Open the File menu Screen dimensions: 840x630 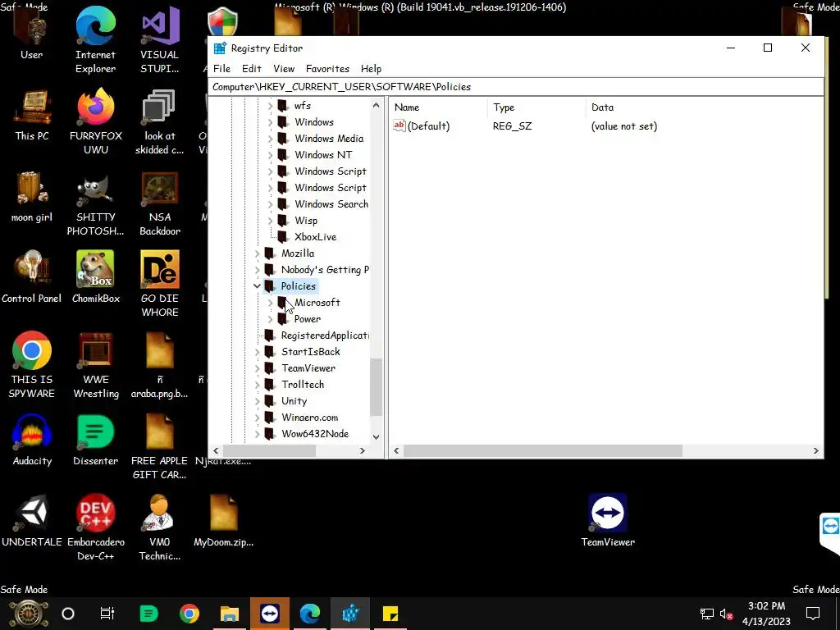coord(221,69)
